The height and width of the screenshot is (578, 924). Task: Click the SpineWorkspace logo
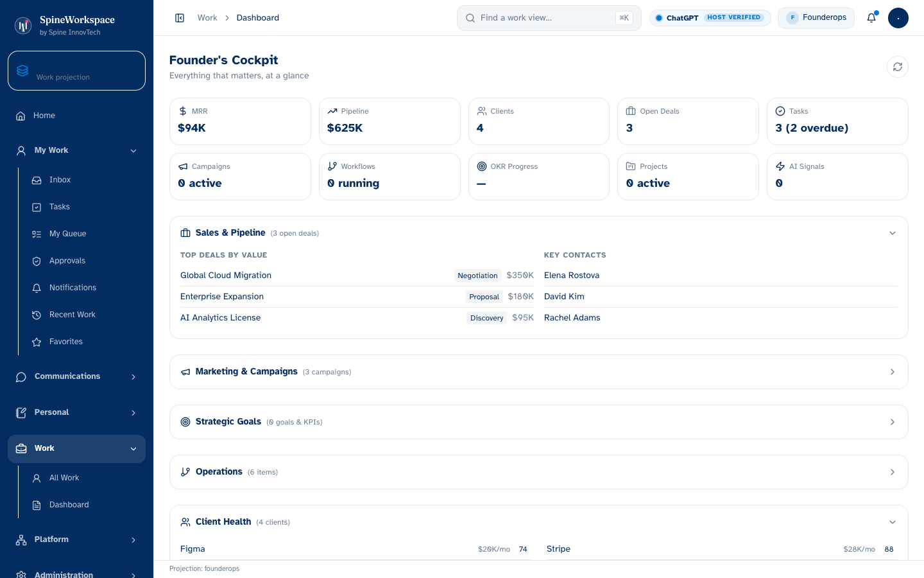(23, 25)
